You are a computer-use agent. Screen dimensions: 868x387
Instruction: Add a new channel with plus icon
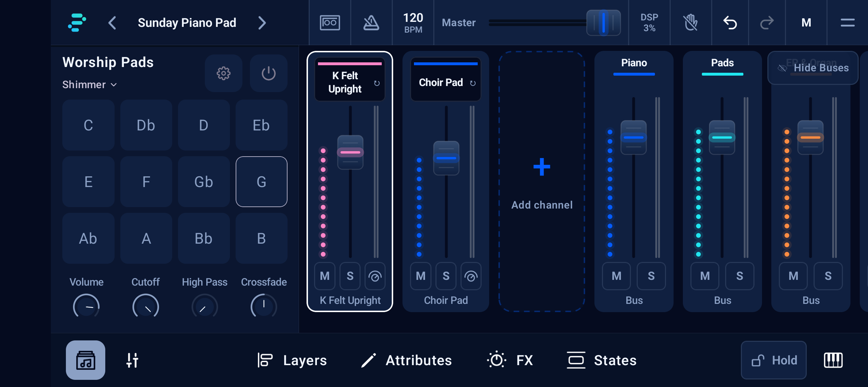point(541,167)
